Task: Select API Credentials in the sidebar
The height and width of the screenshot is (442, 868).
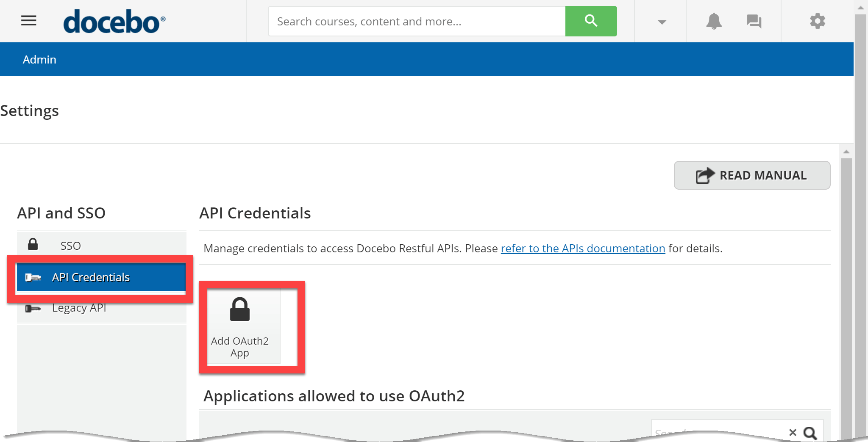Action: pyautogui.click(x=101, y=277)
